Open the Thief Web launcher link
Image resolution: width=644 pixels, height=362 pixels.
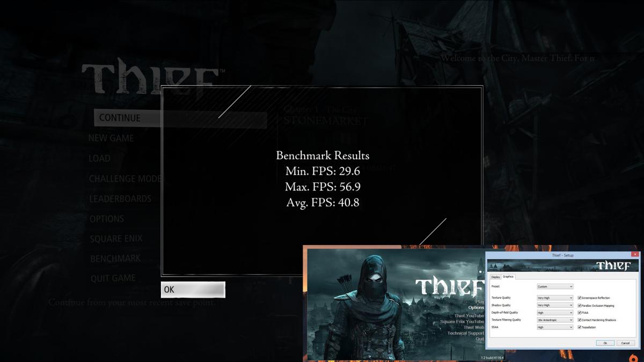click(x=474, y=327)
